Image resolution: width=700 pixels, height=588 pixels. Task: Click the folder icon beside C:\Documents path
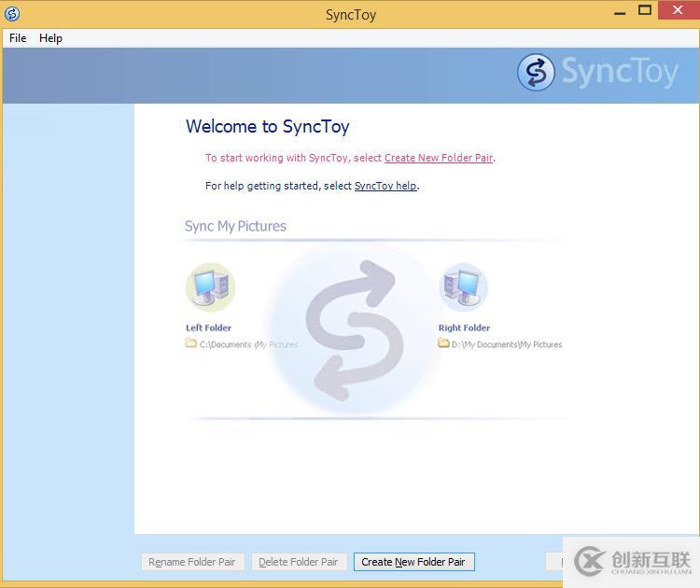(191, 343)
